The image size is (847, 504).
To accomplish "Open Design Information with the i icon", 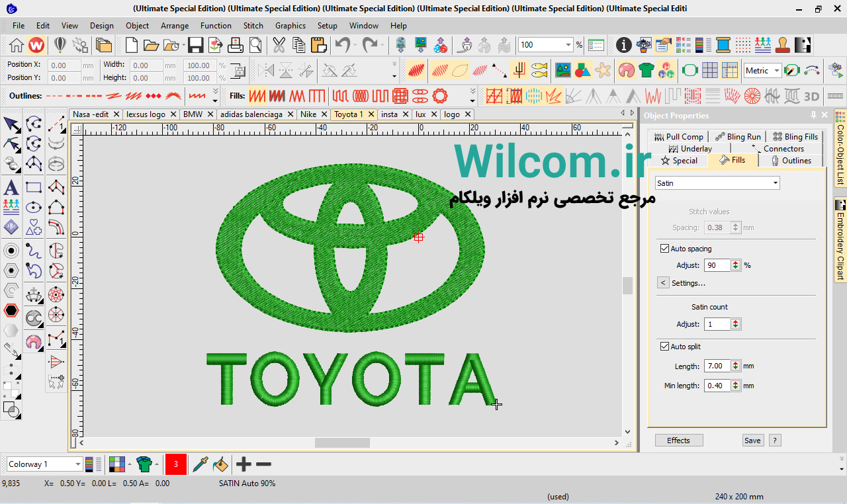I will pyautogui.click(x=623, y=45).
